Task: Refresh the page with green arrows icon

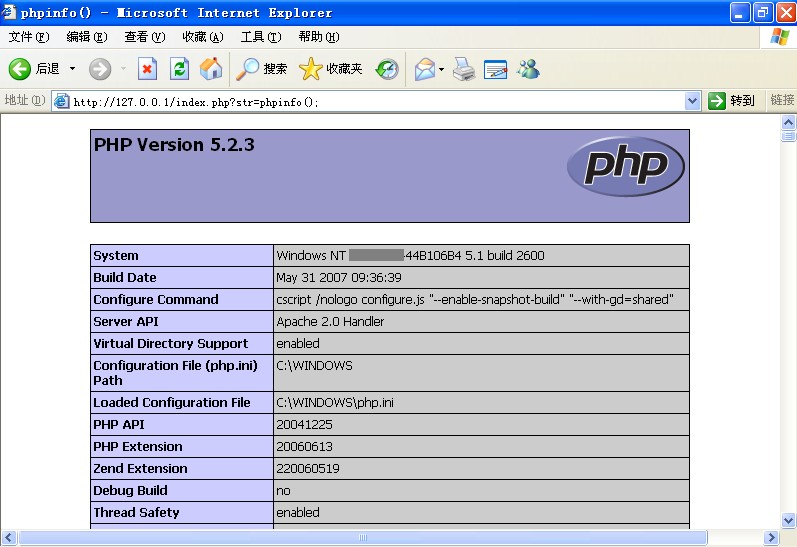Action: pos(179,69)
